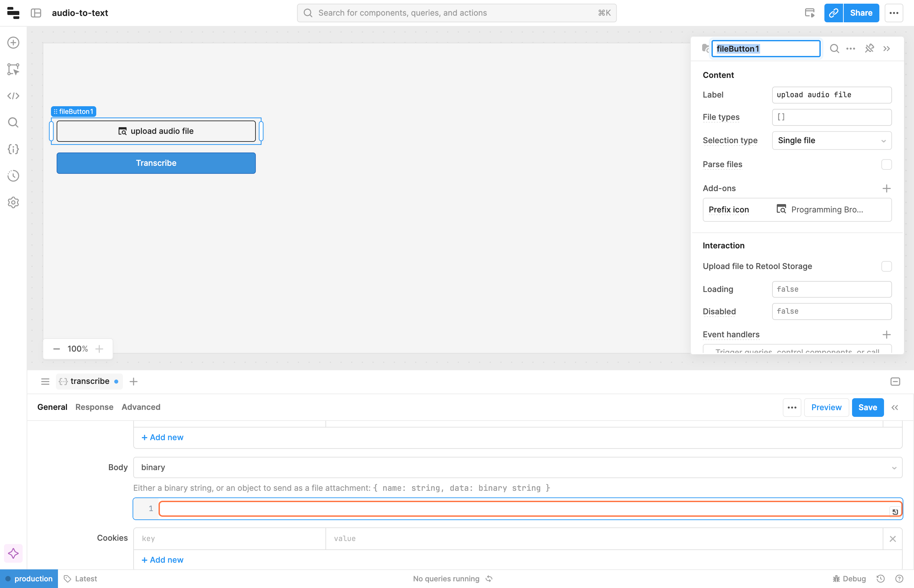The height and width of the screenshot is (588, 914).
Task: Toggle the left panel layout icon
Action: (x=36, y=13)
